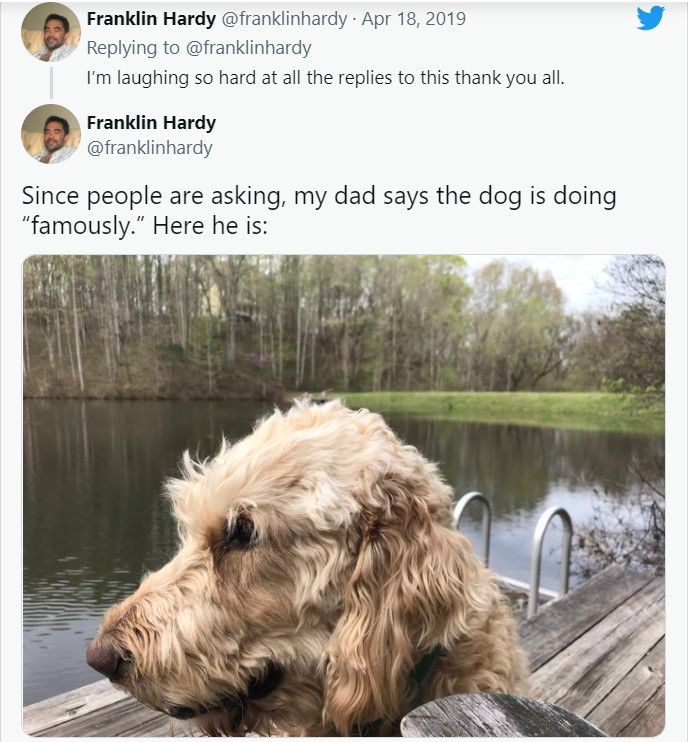This screenshot has height=742, width=688.
Task: Click the larger avatar beside the main tweet
Action: 50,133
